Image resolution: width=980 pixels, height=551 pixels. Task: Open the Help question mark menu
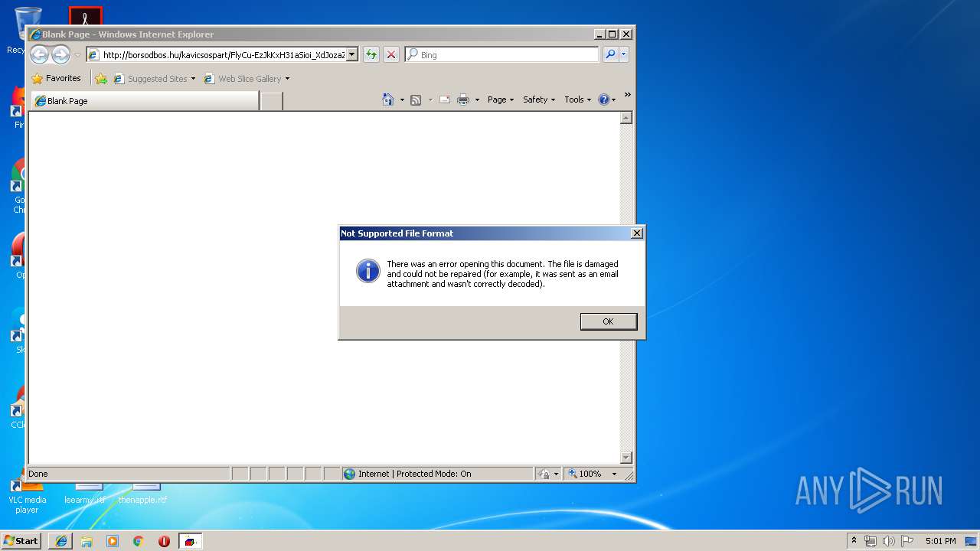606,99
